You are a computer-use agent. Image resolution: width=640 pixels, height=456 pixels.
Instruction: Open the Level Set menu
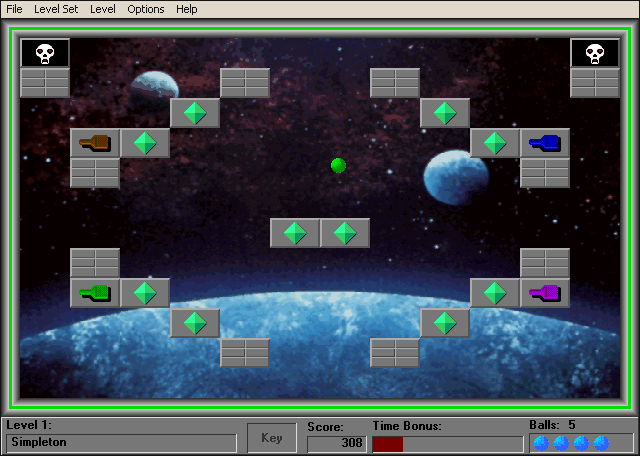pyautogui.click(x=56, y=9)
